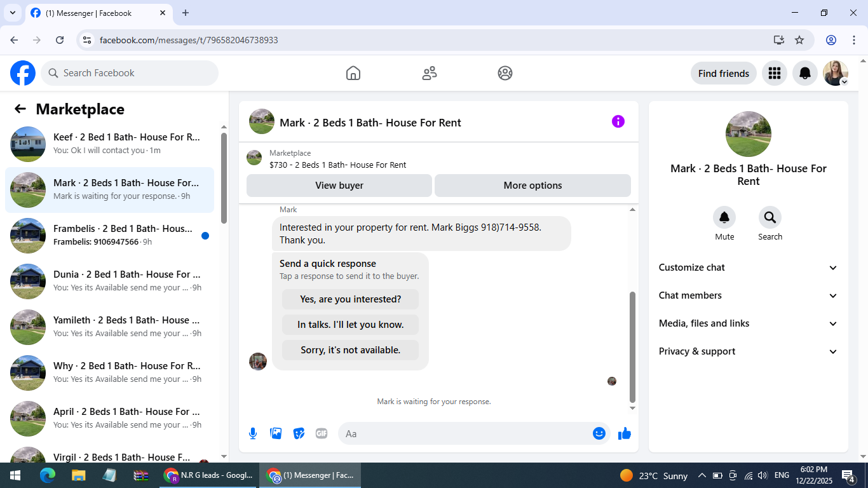Open a new browser tab
The height and width of the screenshot is (488, 868).
[186, 13]
